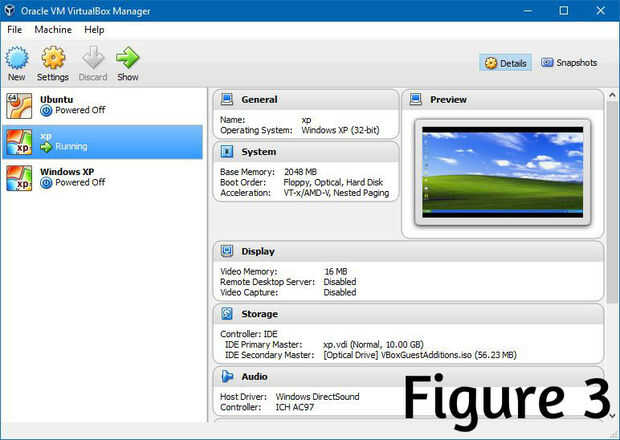Click the green Show arrow icon
620x440 pixels.
[x=127, y=58]
